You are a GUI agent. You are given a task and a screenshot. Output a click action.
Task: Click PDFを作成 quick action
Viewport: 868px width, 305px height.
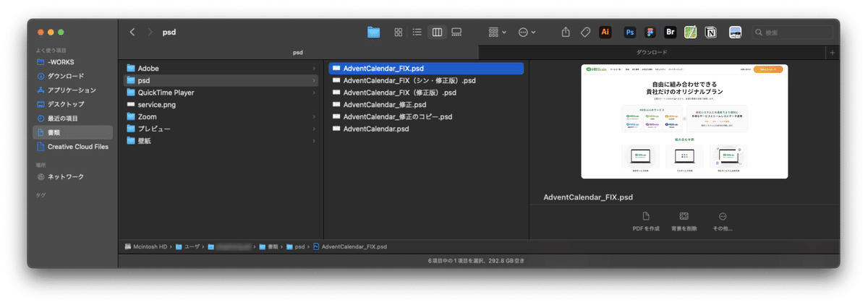(645, 221)
